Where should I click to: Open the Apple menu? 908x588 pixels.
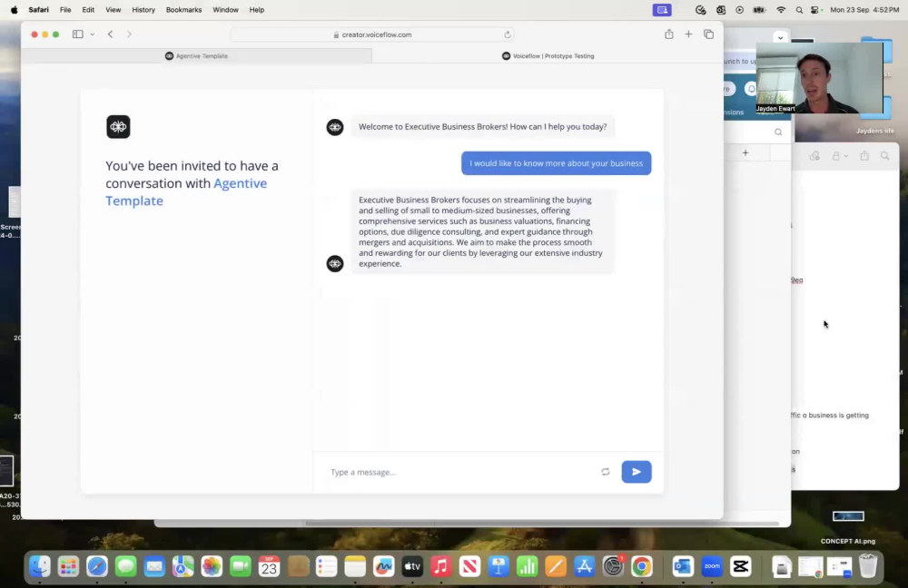point(14,10)
